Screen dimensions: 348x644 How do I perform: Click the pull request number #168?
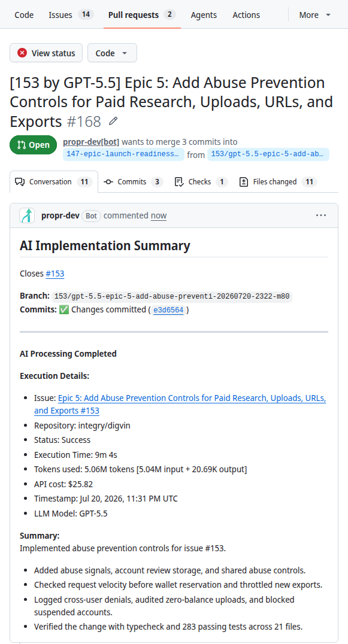coord(83,121)
